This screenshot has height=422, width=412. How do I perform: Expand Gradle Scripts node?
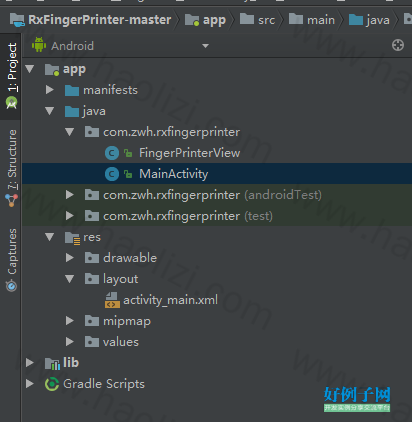[x=30, y=384]
